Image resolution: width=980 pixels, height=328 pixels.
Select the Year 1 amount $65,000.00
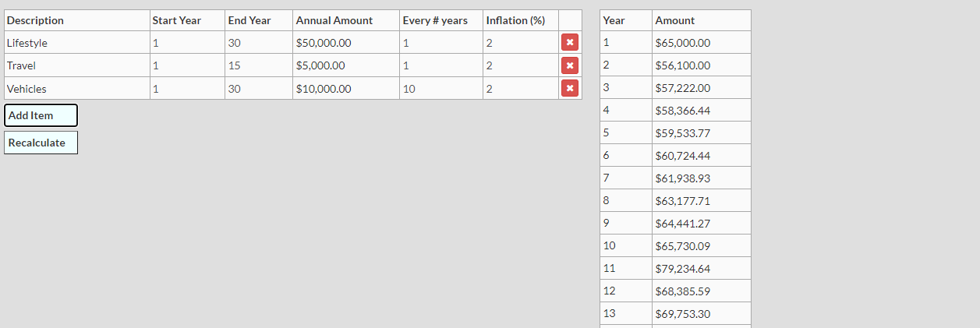(x=700, y=43)
